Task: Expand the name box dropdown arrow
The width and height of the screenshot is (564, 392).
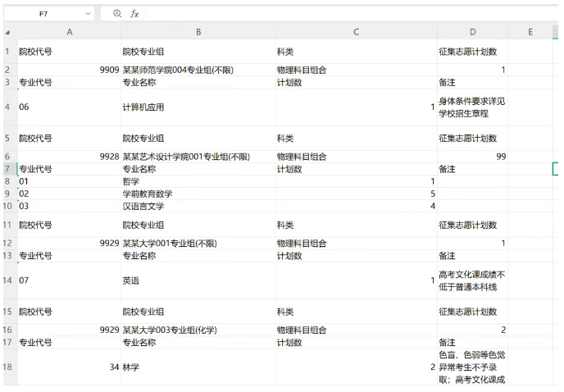Action: [88, 14]
